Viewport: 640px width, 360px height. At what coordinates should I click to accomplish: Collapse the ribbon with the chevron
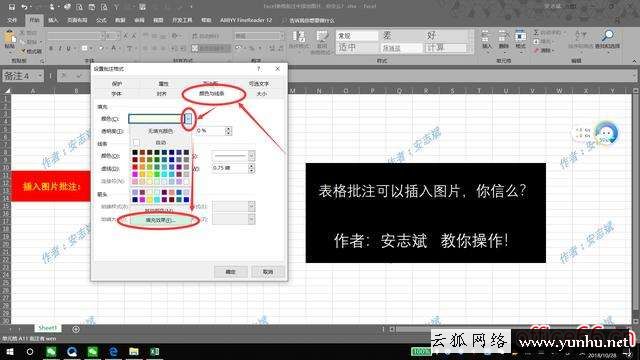pyautogui.click(x=634, y=61)
